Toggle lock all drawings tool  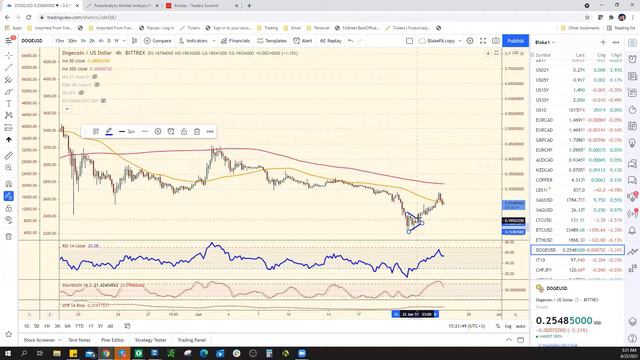click(9, 208)
